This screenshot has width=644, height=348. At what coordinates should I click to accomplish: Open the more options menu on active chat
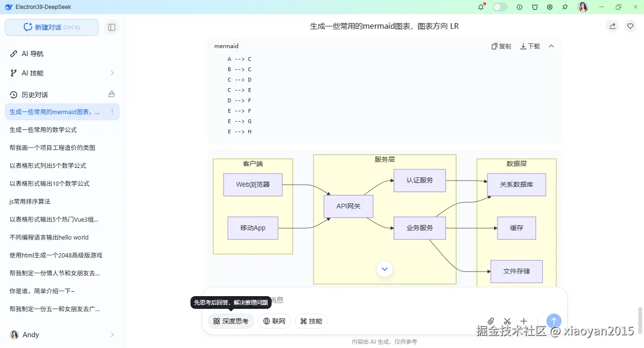click(x=112, y=112)
